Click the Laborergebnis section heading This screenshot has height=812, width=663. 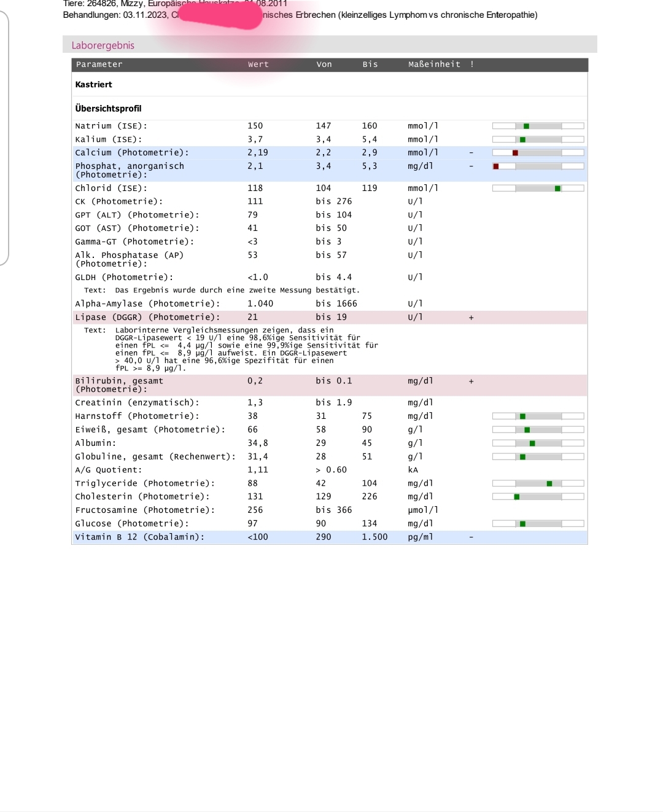point(103,45)
